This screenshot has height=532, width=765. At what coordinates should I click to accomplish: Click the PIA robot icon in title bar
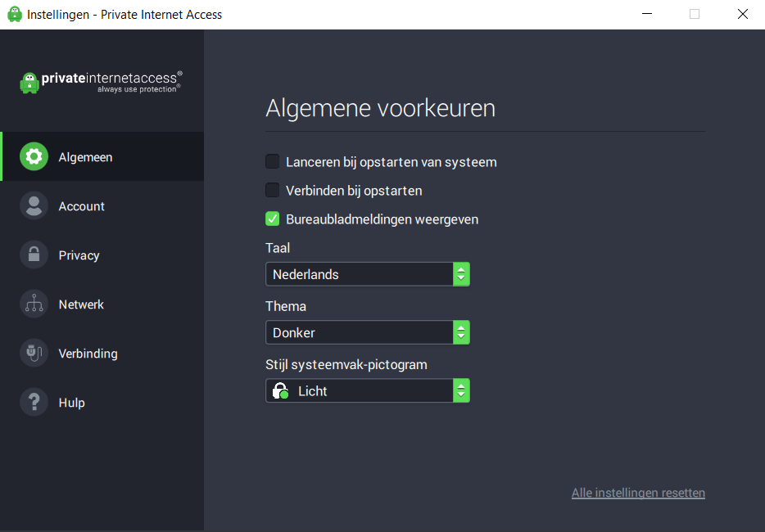coord(15,14)
